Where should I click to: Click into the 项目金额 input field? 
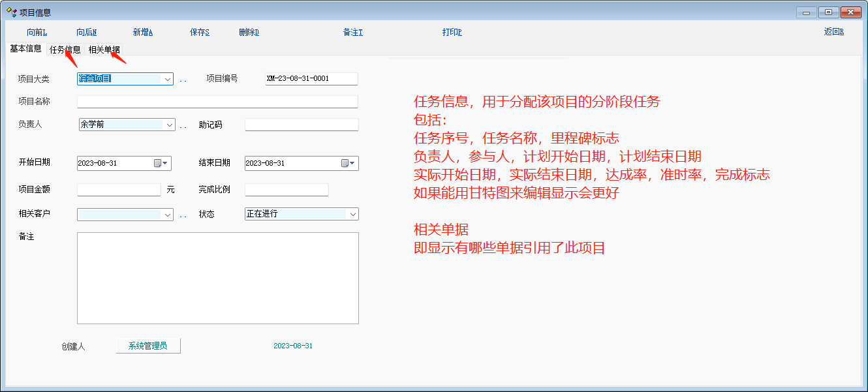(x=119, y=190)
